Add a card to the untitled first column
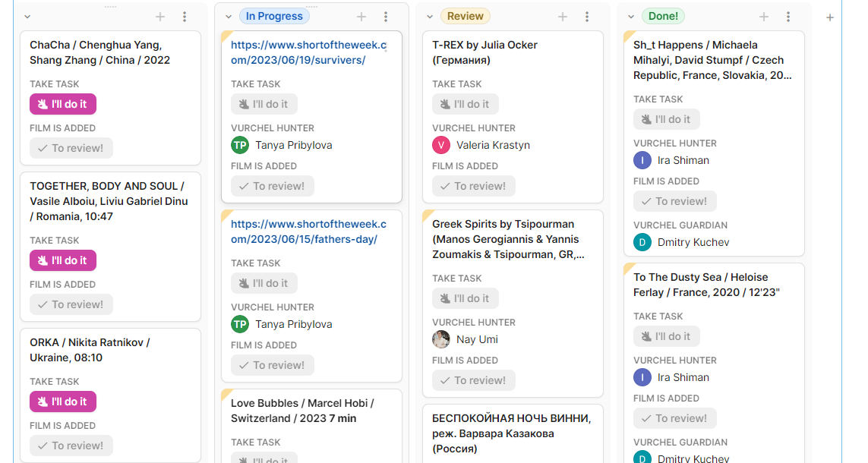Viewport: 868px width, 463px height. tap(160, 17)
